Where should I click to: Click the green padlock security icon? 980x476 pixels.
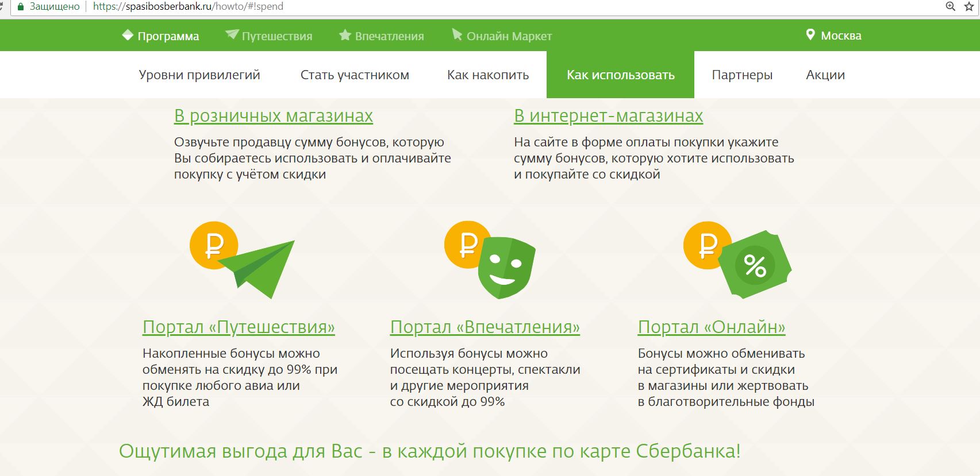(x=21, y=7)
